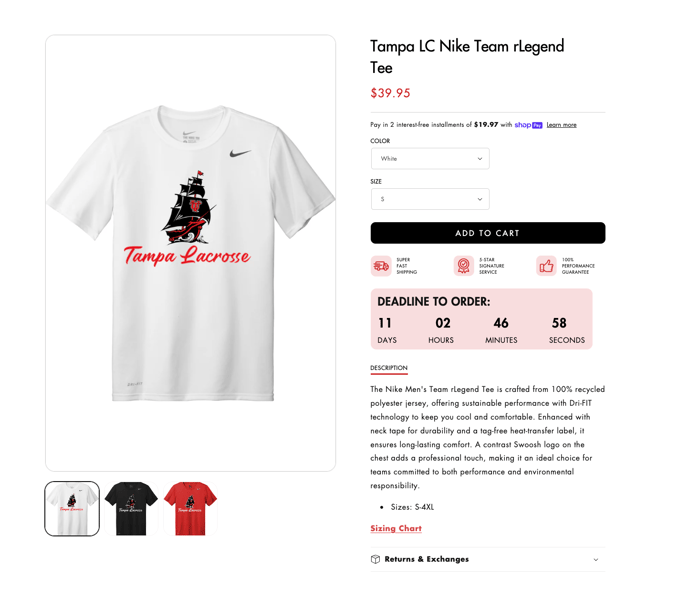The image size is (688, 596).
Task: Select the black shirt thumbnail
Action: point(131,509)
